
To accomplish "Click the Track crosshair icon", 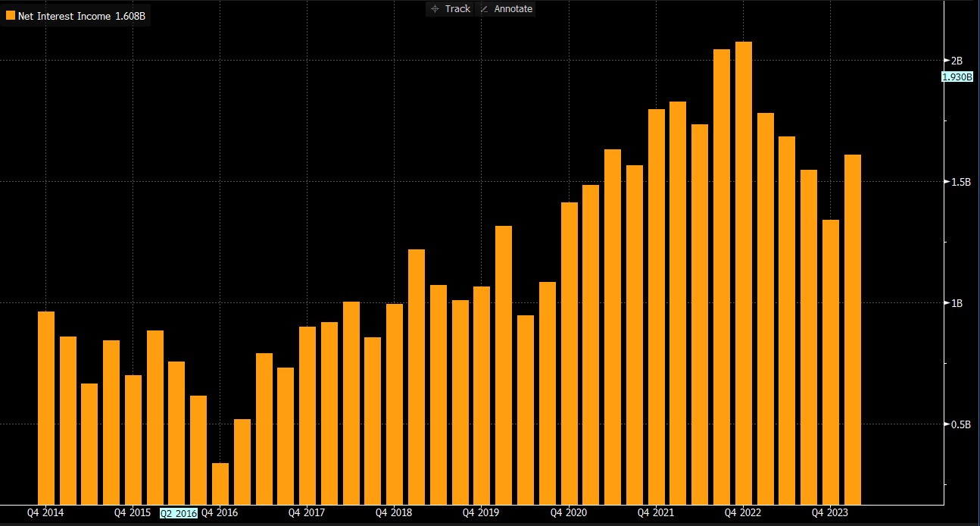I will tap(435, 9).
